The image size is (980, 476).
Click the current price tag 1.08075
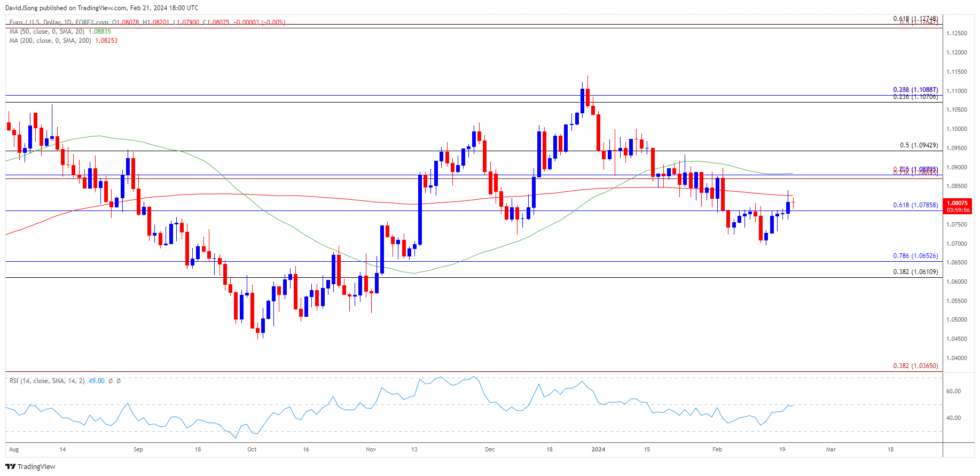(x=957, y=203)
